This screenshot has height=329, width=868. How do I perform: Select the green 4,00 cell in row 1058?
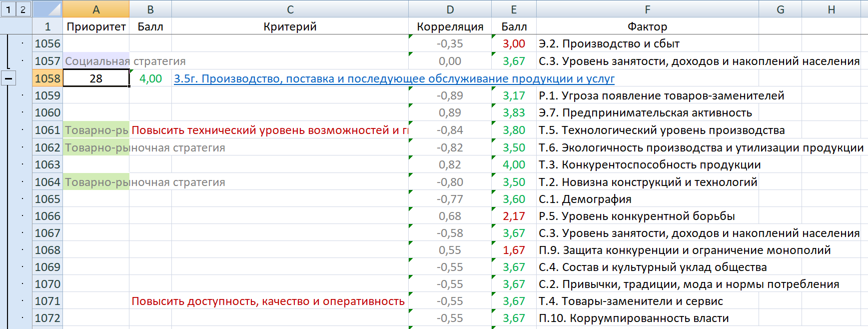click(150, 78)
